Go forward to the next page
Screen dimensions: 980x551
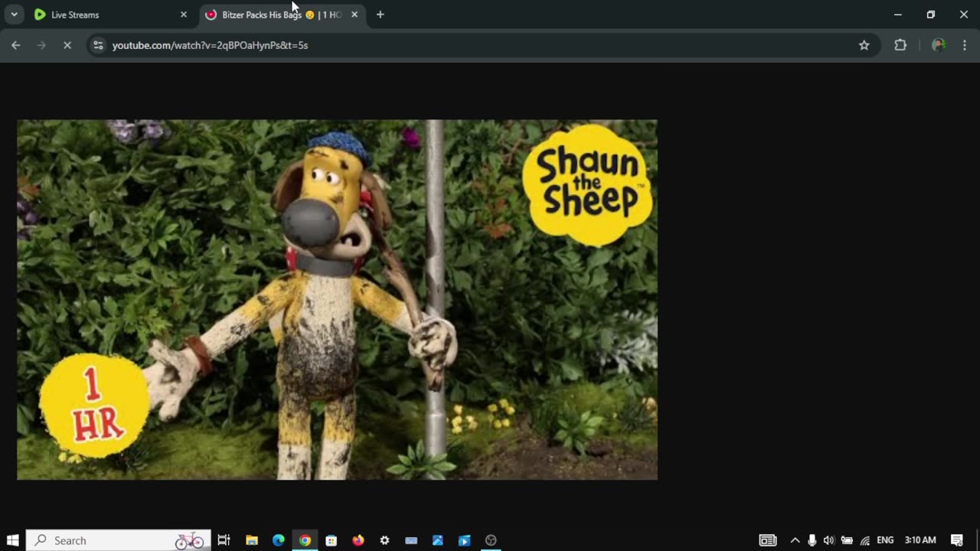point(41,45)
